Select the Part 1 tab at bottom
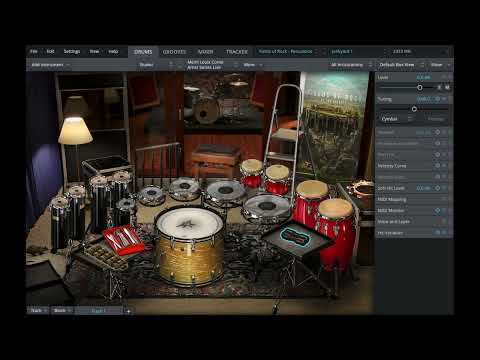Viewport: 480px width, 360px height. pyautogui.click(x=99, y=311)
